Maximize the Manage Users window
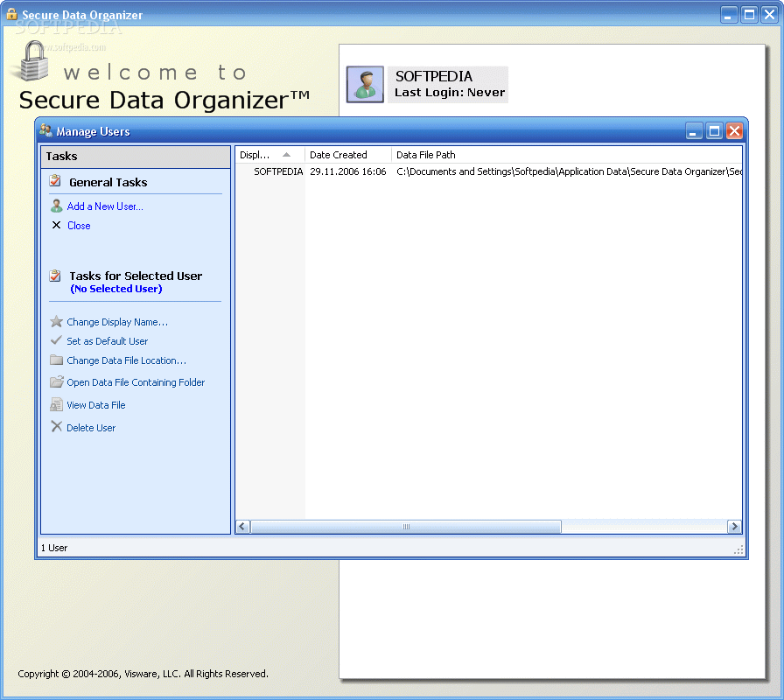This screenshot has width=784, height=700. click(x=715, y=131)
